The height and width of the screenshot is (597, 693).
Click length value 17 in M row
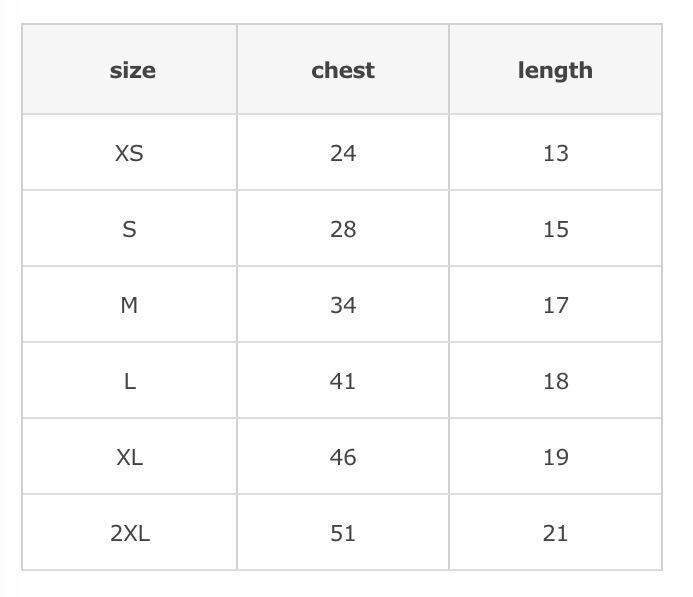555,305
